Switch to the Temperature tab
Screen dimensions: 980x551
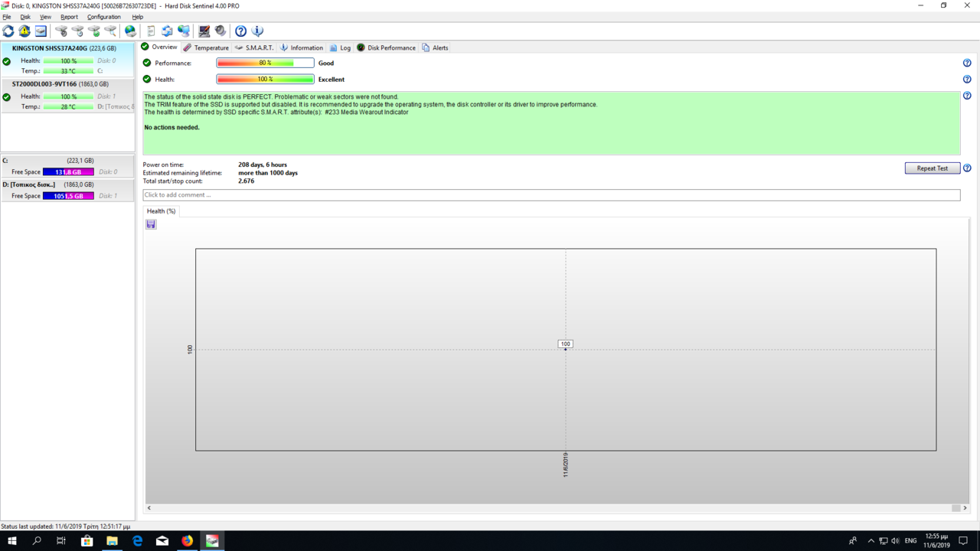click(206, 47)
